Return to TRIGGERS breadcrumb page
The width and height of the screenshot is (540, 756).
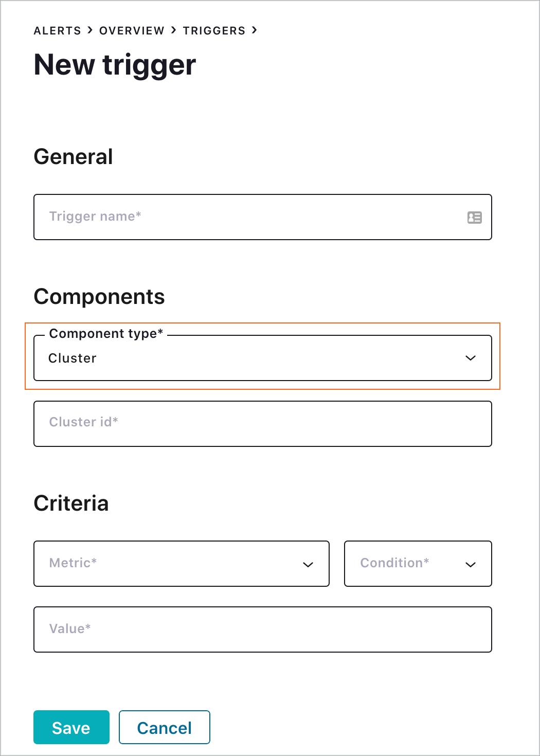(214, 31)
